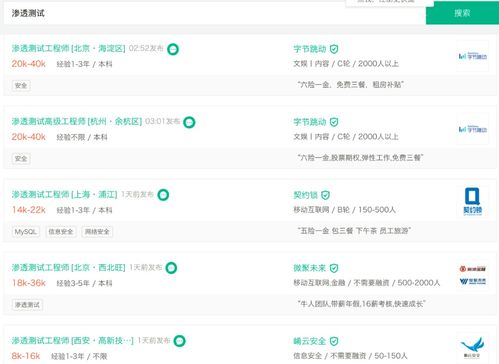The width and height of the screenshot is (499, 364).
Task: Click chat icon beside 北京·海淀区 job title
Action: [x=173, y=49]
